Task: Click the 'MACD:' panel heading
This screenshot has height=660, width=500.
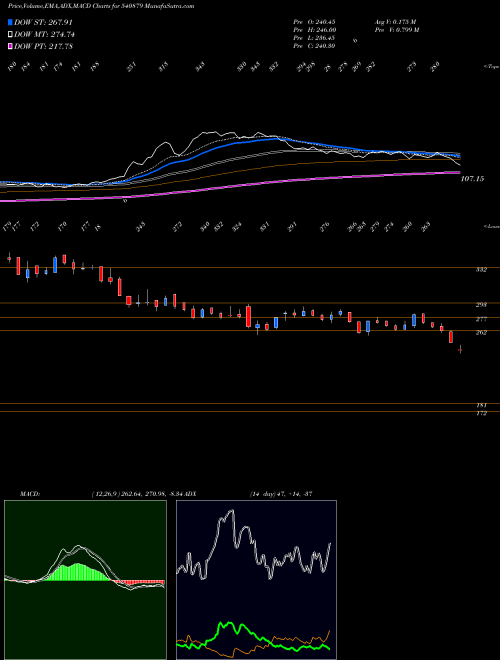Action: pyautogui.click(x=30, y=493)
